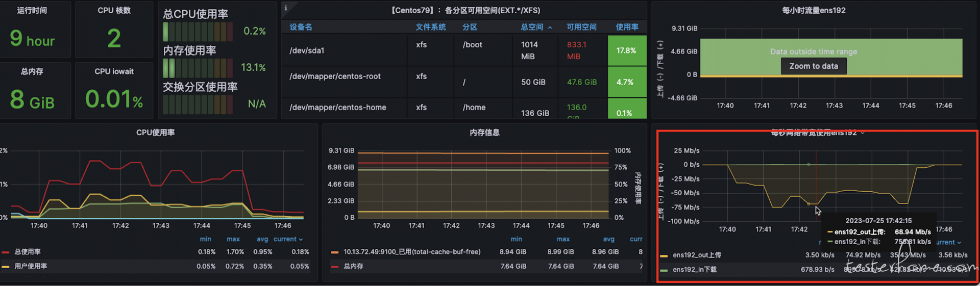
Task: Sort the disk table by 分区 column
Action: pos(470,27)
